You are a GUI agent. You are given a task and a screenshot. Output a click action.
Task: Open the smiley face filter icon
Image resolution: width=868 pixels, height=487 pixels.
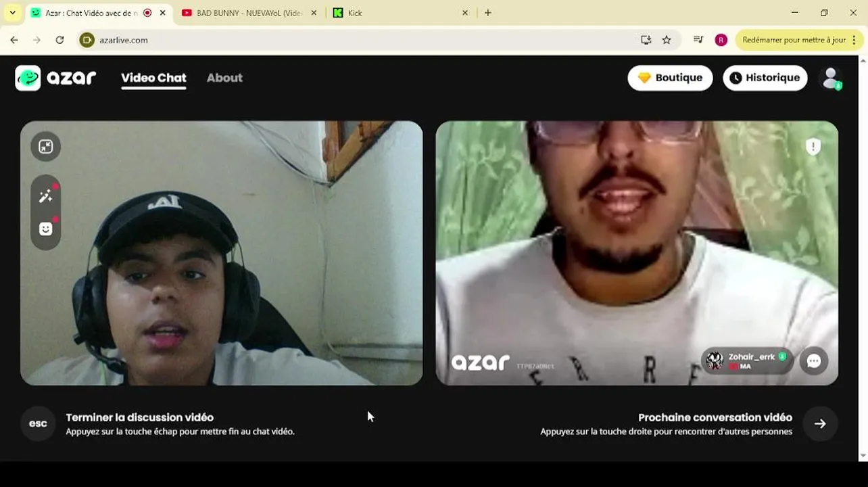point(45,229)
